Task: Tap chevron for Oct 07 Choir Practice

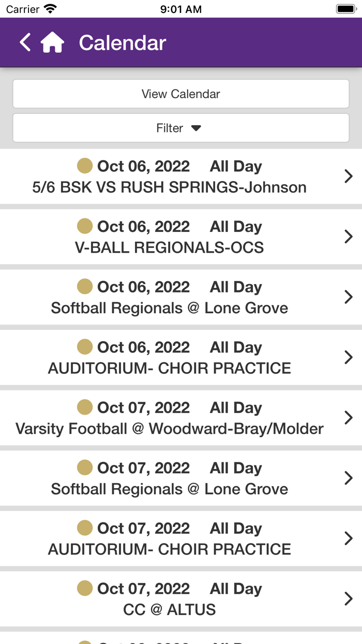Action: click(x=348, y=538)
